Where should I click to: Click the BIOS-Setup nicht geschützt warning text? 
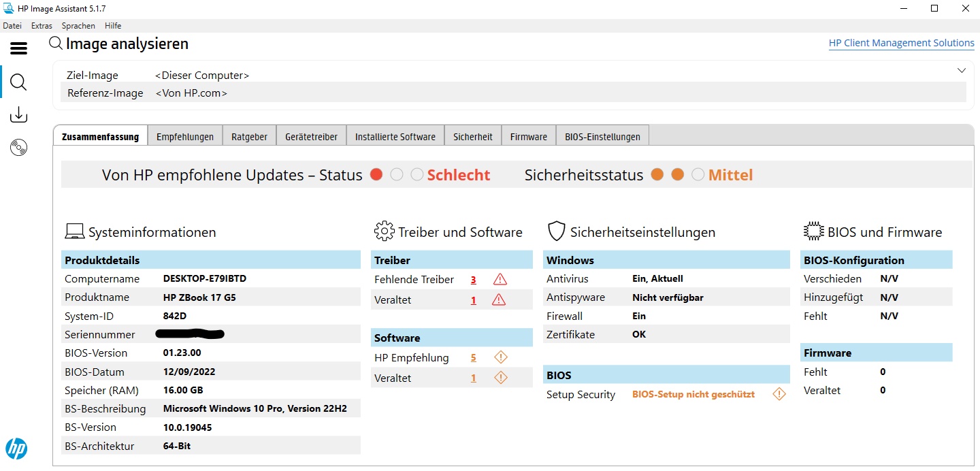(x=693, y=394)
